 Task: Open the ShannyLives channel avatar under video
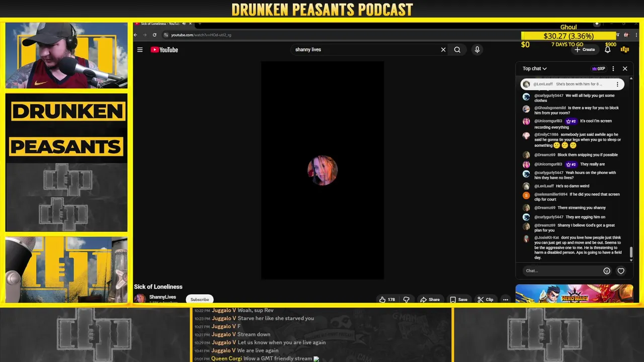(x=140, y=299)
